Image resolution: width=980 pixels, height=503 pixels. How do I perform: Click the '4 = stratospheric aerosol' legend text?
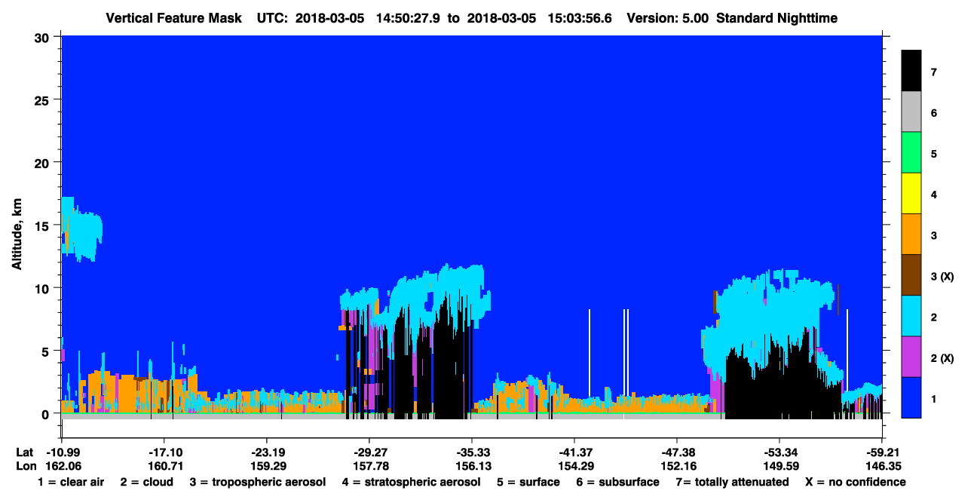(411, 482)
